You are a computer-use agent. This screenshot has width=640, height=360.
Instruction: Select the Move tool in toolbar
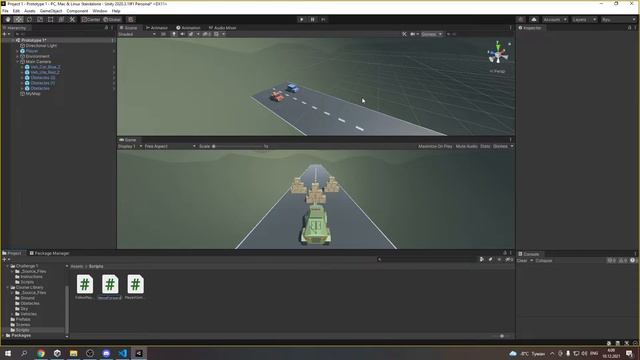[x=18, y=20]
